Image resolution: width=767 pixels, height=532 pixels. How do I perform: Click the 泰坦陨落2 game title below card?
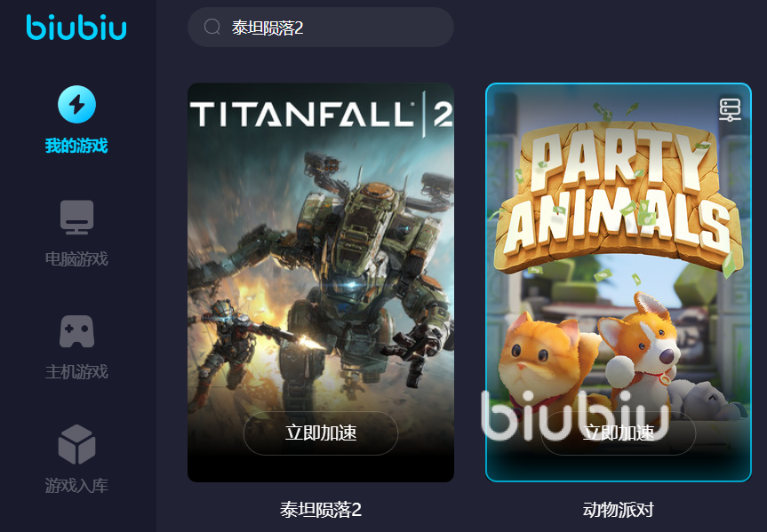click(321, 510)
